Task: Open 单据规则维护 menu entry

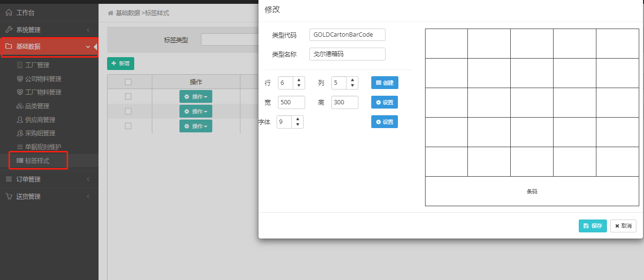Action: click(43, 147)
